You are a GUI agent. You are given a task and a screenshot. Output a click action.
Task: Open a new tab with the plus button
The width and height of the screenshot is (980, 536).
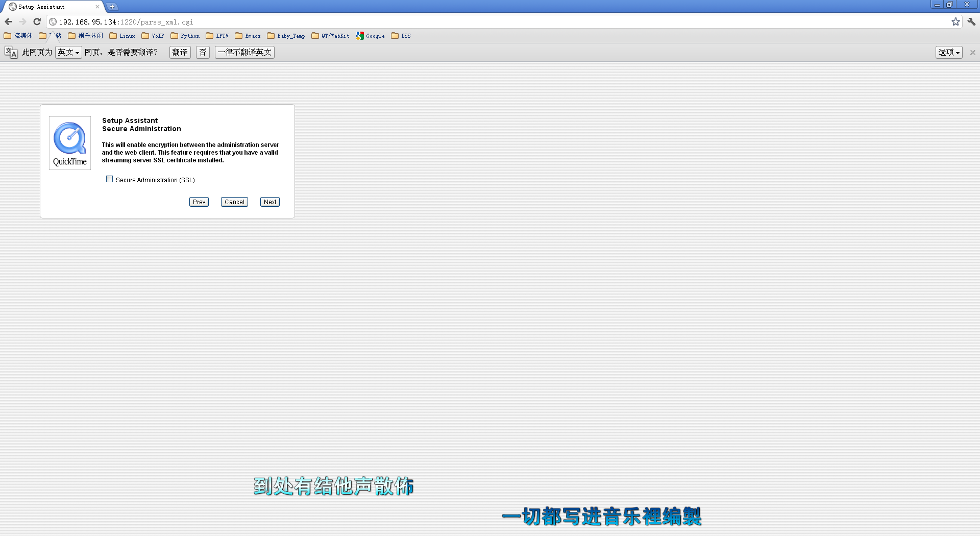(x=112, y=7)
